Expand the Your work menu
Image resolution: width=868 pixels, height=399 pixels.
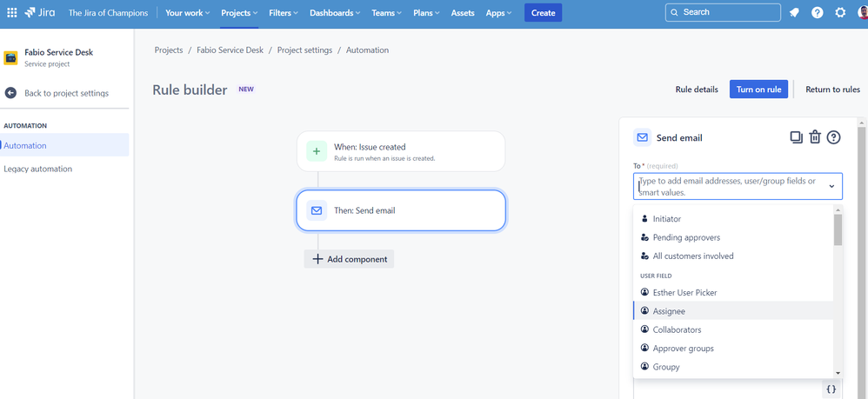click(x=188, y=13)
